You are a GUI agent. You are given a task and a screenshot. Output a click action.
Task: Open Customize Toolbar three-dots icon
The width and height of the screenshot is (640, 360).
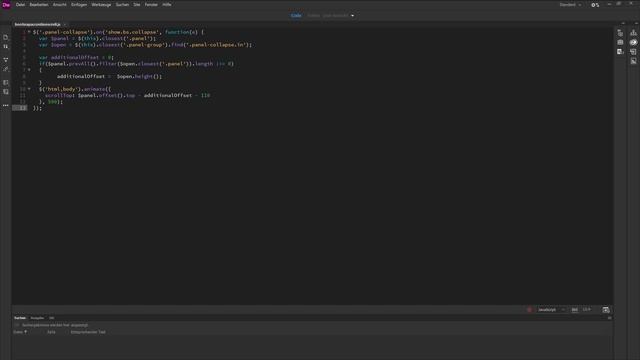coord(6,105)
